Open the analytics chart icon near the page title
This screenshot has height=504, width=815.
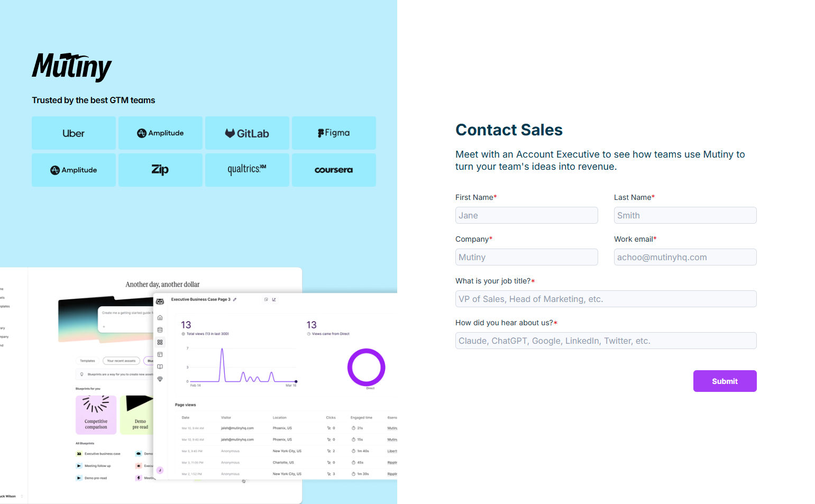point(274,299)
